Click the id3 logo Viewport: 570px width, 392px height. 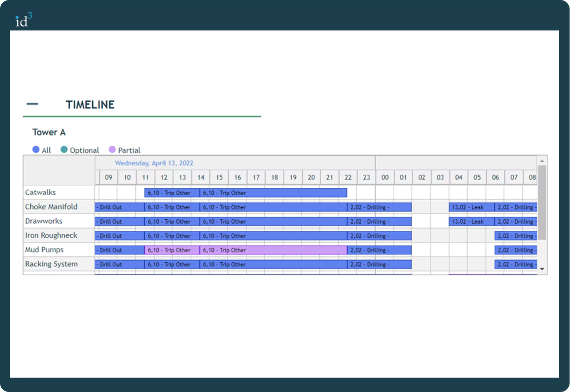click(24, 20)
